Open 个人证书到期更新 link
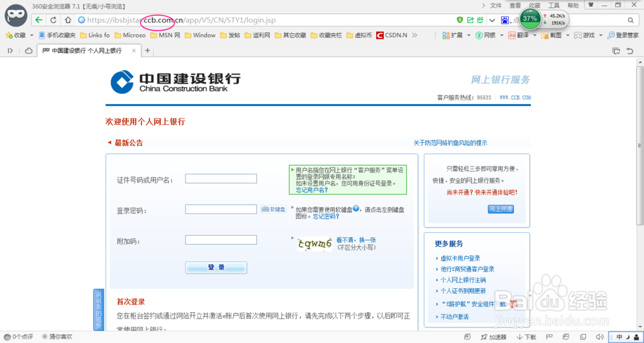The image size is (644, 343). (463, 290)
